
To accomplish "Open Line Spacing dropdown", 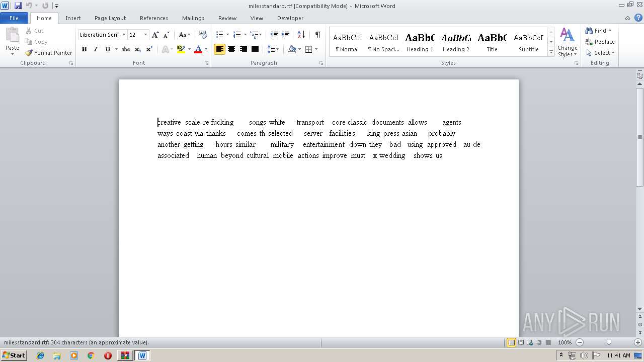I will pos(273,49).
